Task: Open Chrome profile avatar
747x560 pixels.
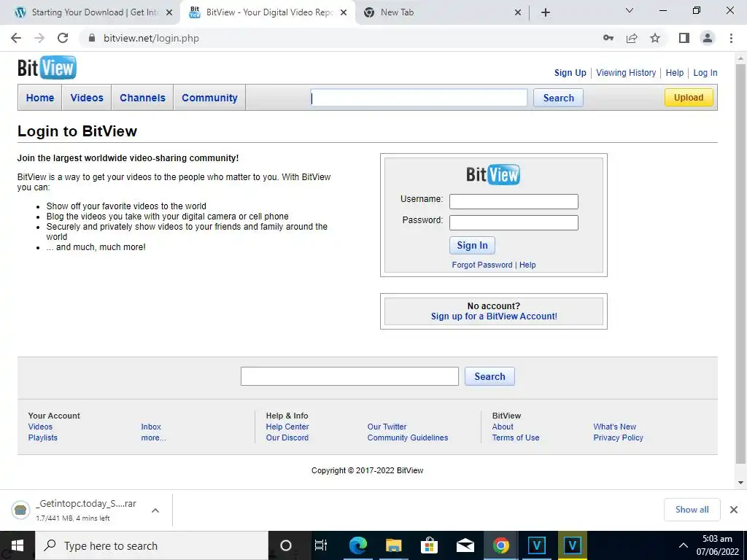Action: click(708, 38)
